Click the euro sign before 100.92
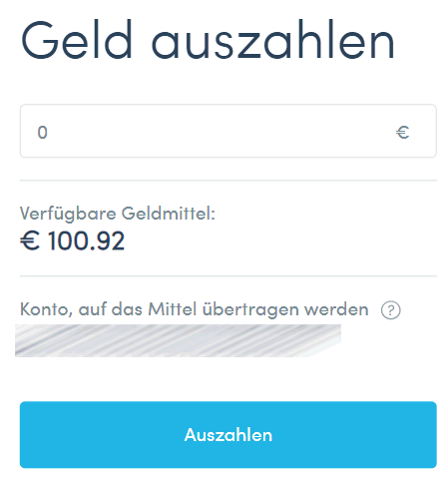This screenshot has width=448, height=477. [30, 240]
